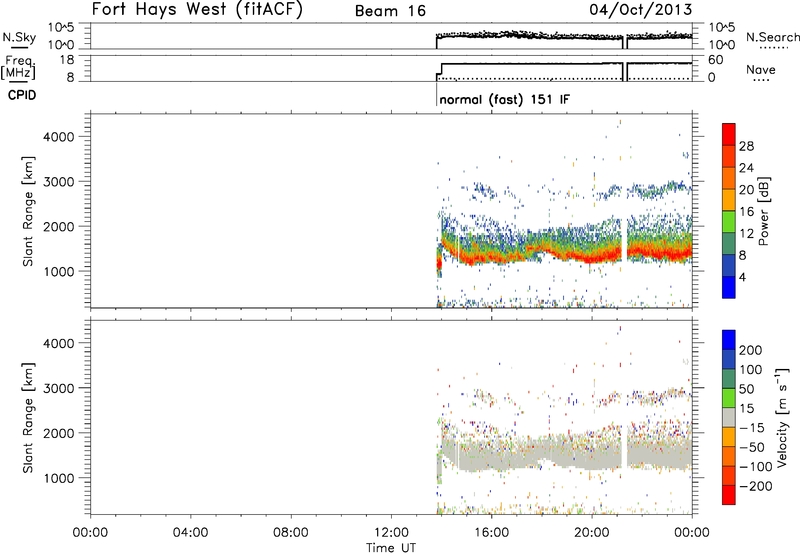Click '3000' tick on velocity panel
Image resolution: width=800 pixels, height=554 pixels.
(59, 388)
